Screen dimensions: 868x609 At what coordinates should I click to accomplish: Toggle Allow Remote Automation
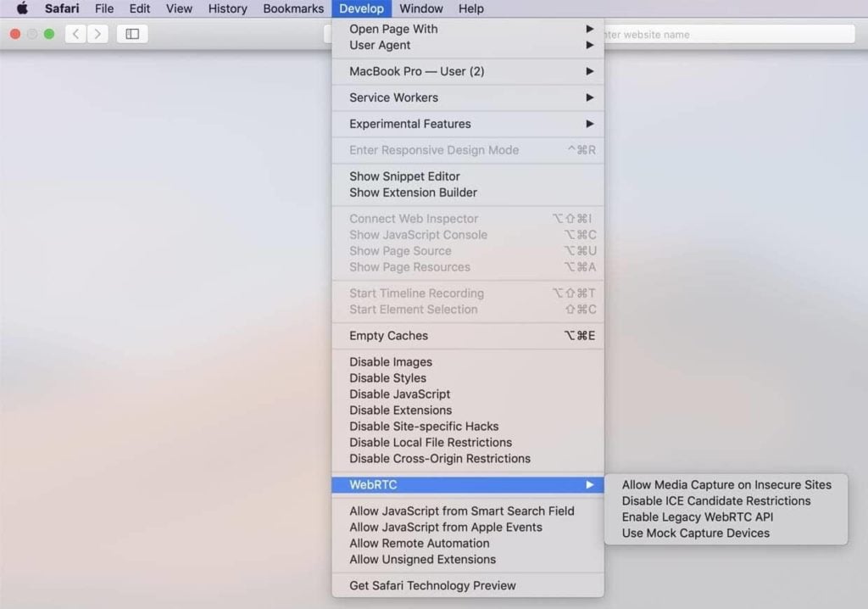(468, 543)
